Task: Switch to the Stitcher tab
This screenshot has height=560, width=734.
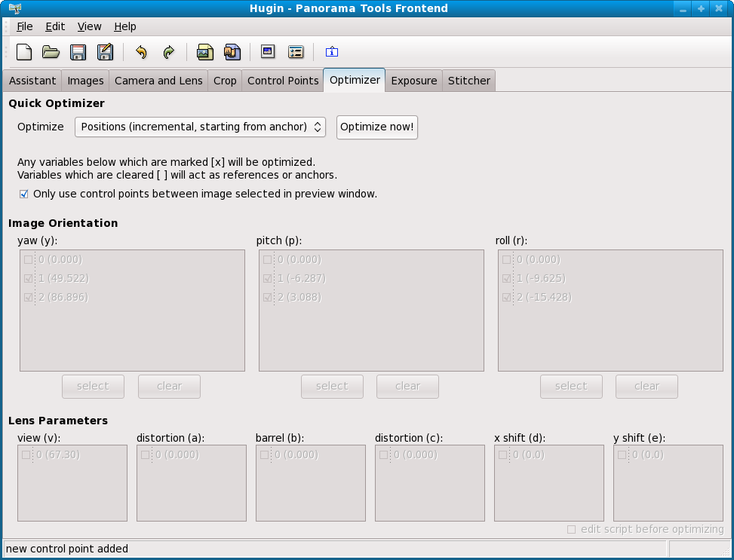Action: (x=468, y=81)
